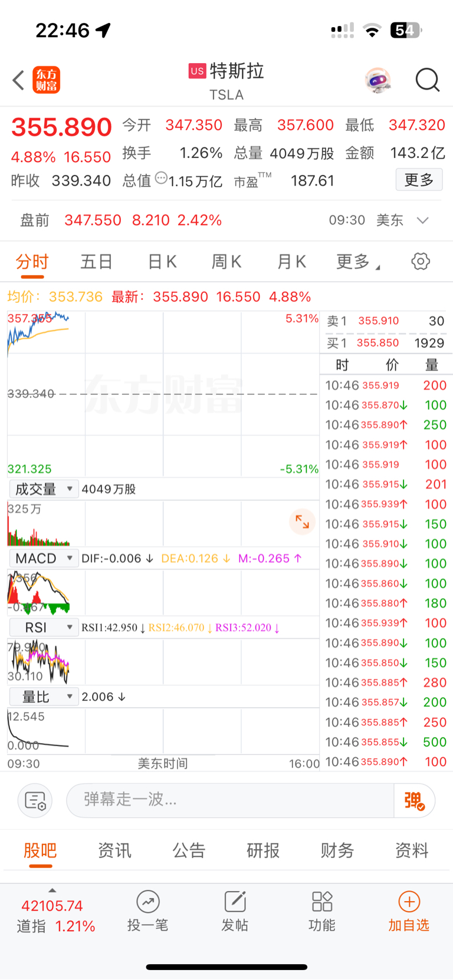Open the RSI indicator dropdown

(x=44, y=628)
